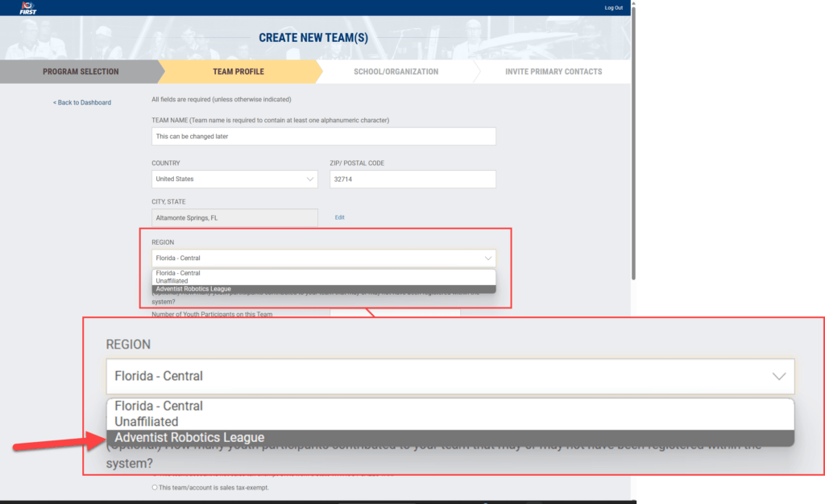Click the Number of Youth Participants input box
The width and height of the screenshot is (825, 504).
(x=395, y=313)
